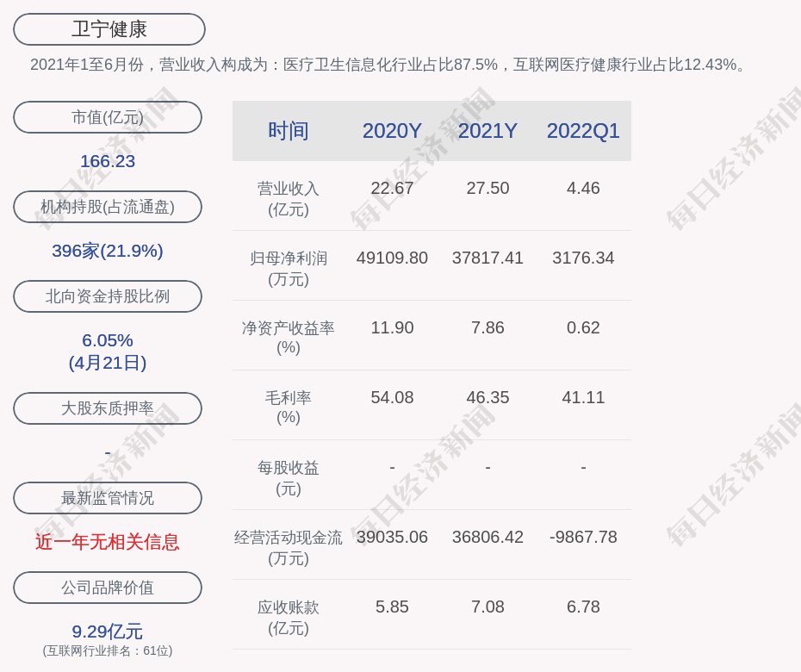Select the 市值(亿元) label button
The width and height of the screenshot is (801, 672).
(x=108, y=117)
